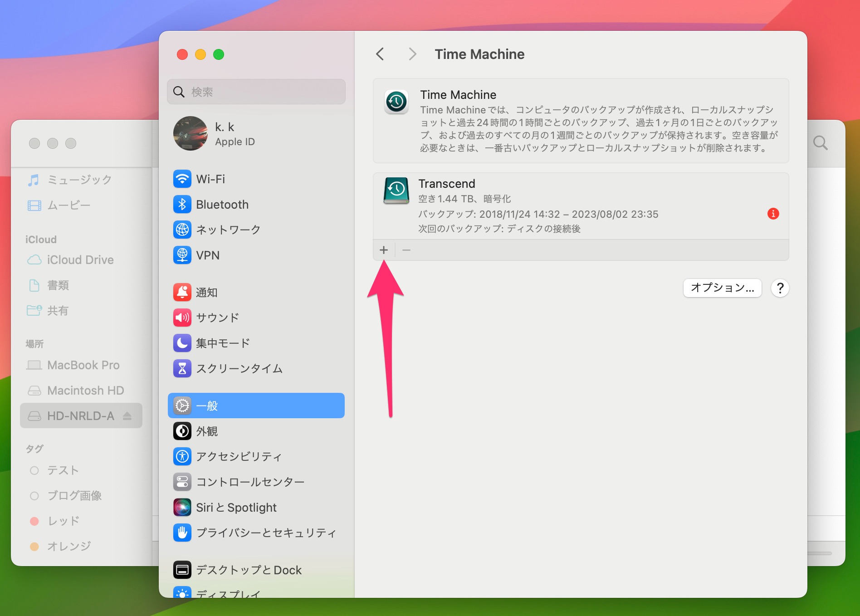Viewport: 860px width, 616px height.
Task: Go back with the left chevron
Action: pyautogui.click(x=380, y=54)
